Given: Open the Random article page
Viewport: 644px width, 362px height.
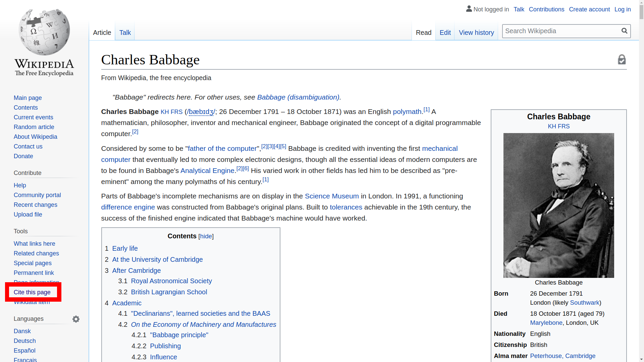Looking at the screenshot, I should (34, 127).
